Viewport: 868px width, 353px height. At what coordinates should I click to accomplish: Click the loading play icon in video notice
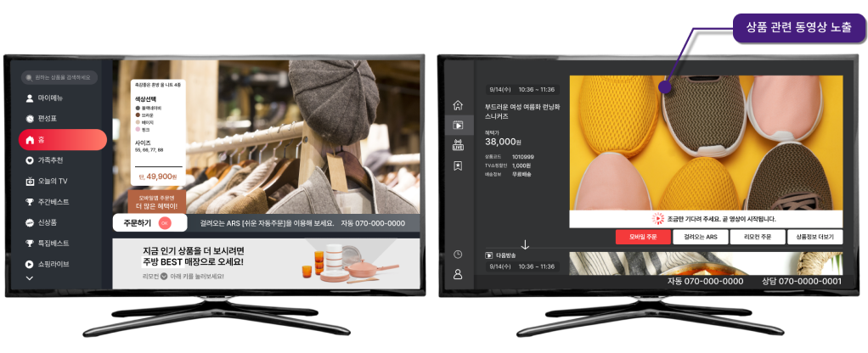(657, 219)
